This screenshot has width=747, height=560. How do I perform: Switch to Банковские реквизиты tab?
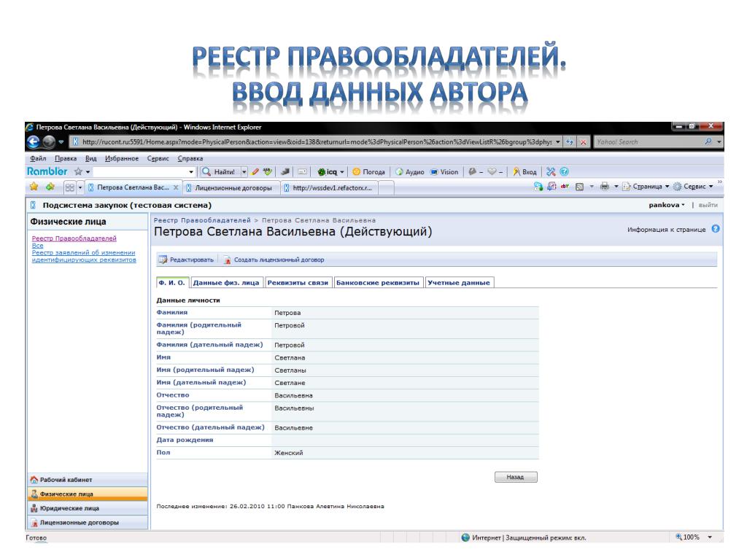(378, 282)
